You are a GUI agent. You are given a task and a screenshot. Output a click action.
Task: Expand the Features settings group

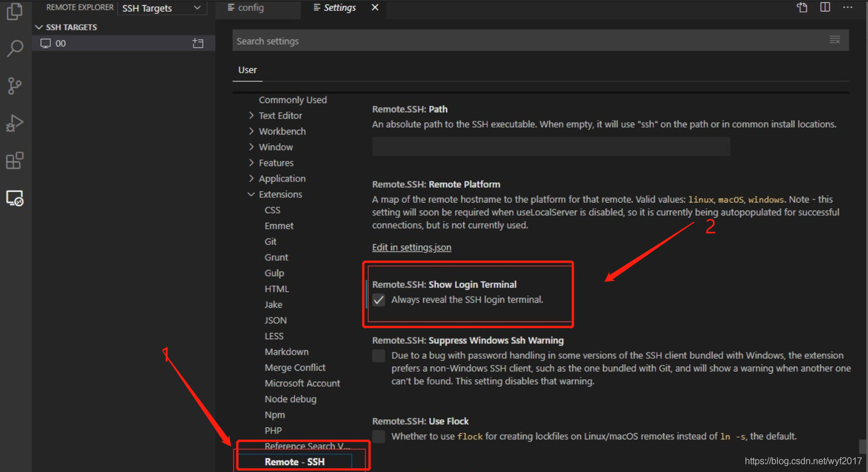(251, 163)
